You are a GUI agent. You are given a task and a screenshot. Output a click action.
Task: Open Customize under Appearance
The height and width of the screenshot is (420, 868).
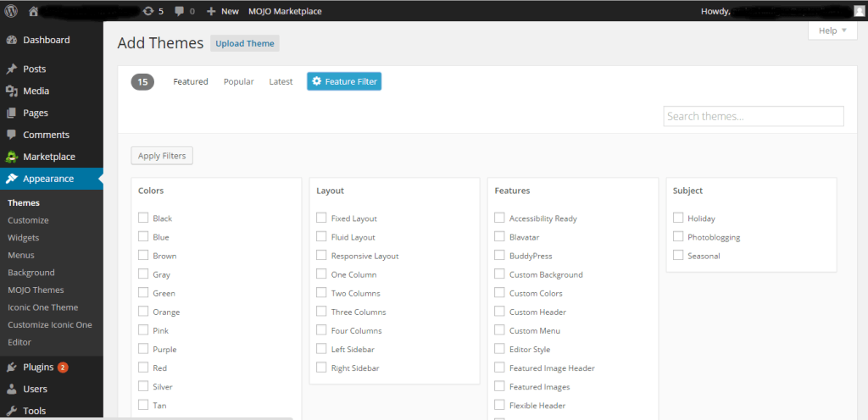tap(28, 220)
